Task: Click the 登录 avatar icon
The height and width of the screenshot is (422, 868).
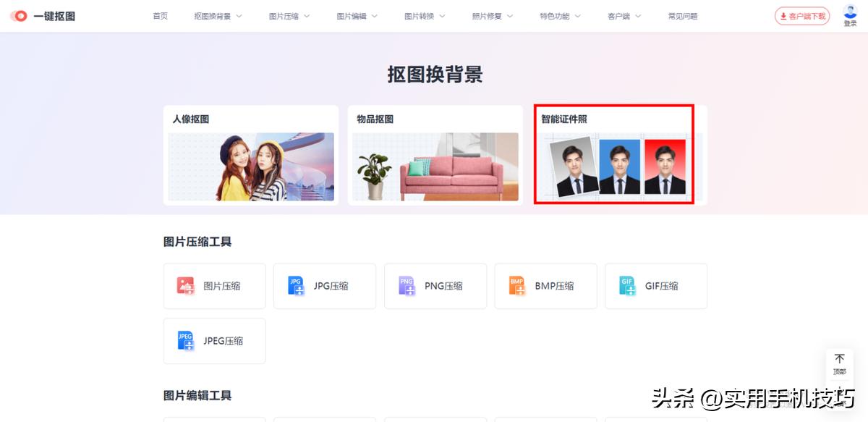Action: 851,11
